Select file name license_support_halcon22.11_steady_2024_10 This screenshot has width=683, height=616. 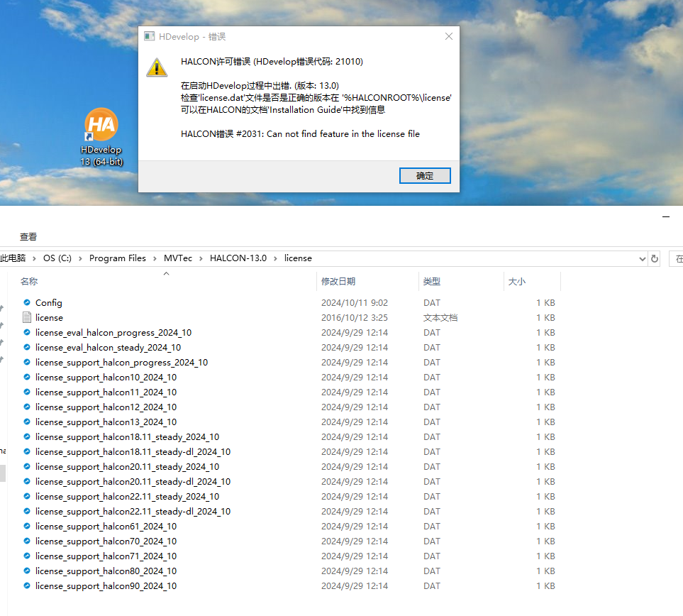click(127, 497)
